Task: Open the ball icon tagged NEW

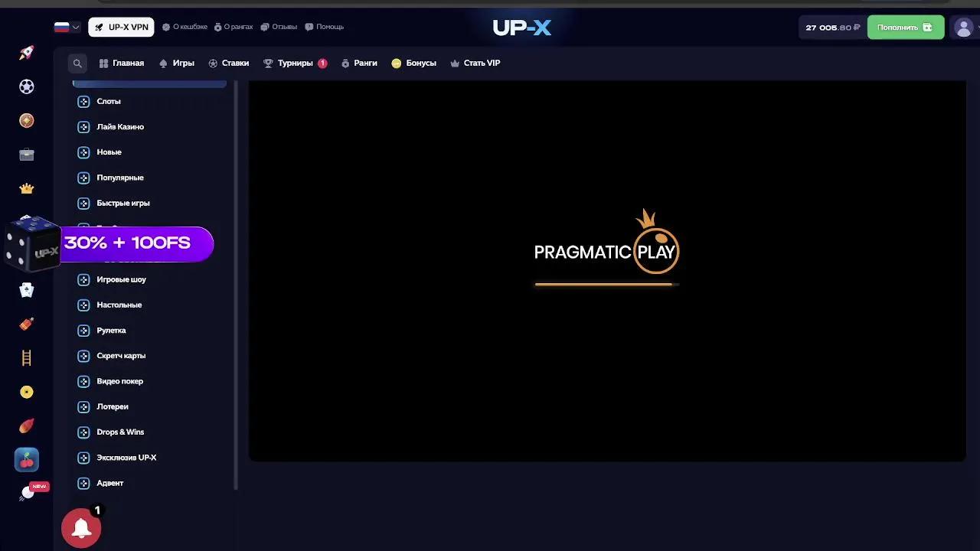Action: coord(31,492)
